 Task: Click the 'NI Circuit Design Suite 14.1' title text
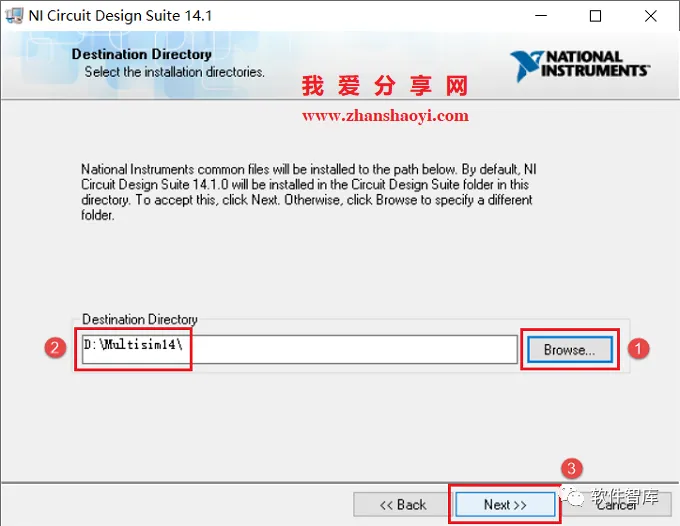tap(120, 16)
